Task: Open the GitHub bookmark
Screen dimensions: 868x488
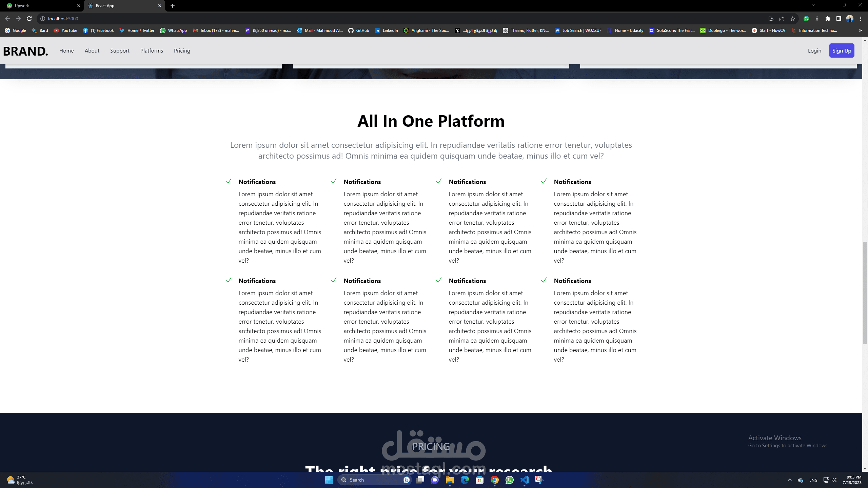Action: 359,30
